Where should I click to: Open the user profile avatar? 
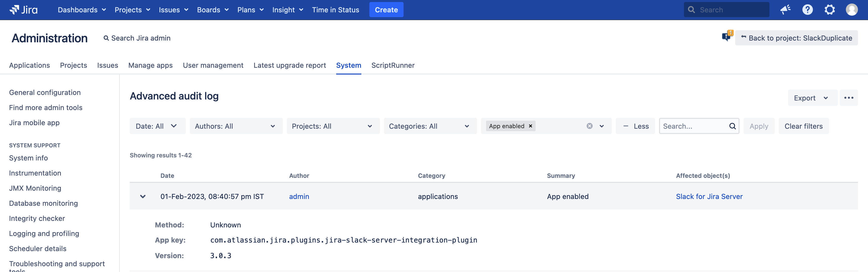[x=851, y=10]
